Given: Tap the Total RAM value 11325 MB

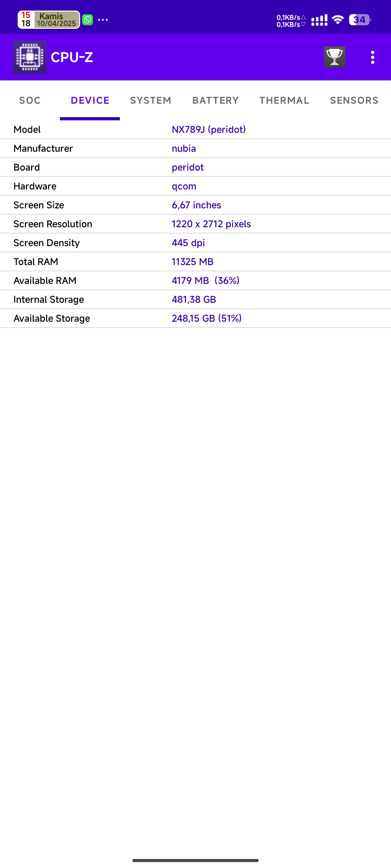Looking at the screenshot, I should coord(193,262).
